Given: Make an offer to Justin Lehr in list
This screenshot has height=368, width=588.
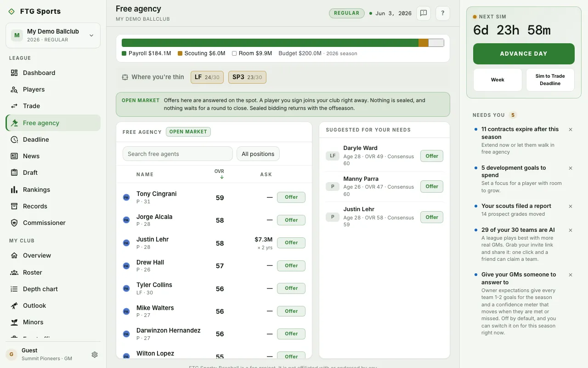Looking at the screenshot, I should (x=291, y=242).
